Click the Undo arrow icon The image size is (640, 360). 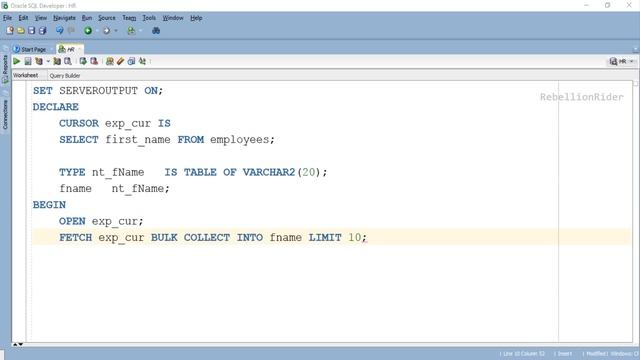click(x=60, y=31)
